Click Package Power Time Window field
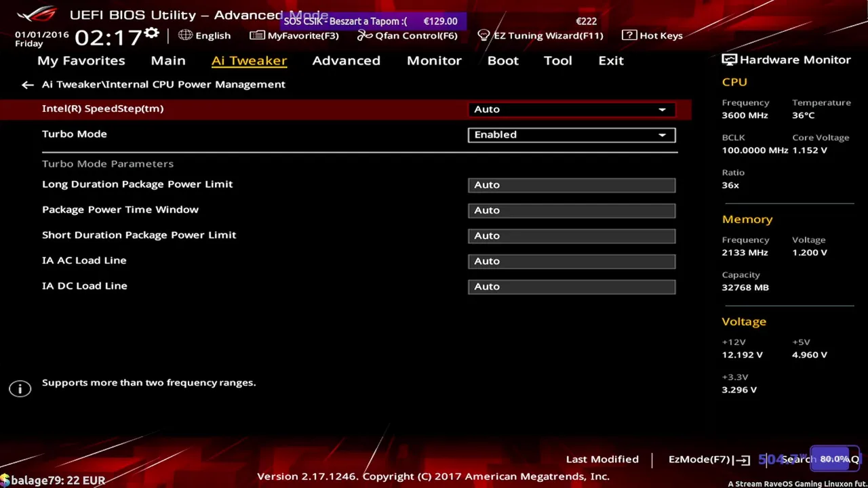The image size is (868, 488). click(572, 210)
